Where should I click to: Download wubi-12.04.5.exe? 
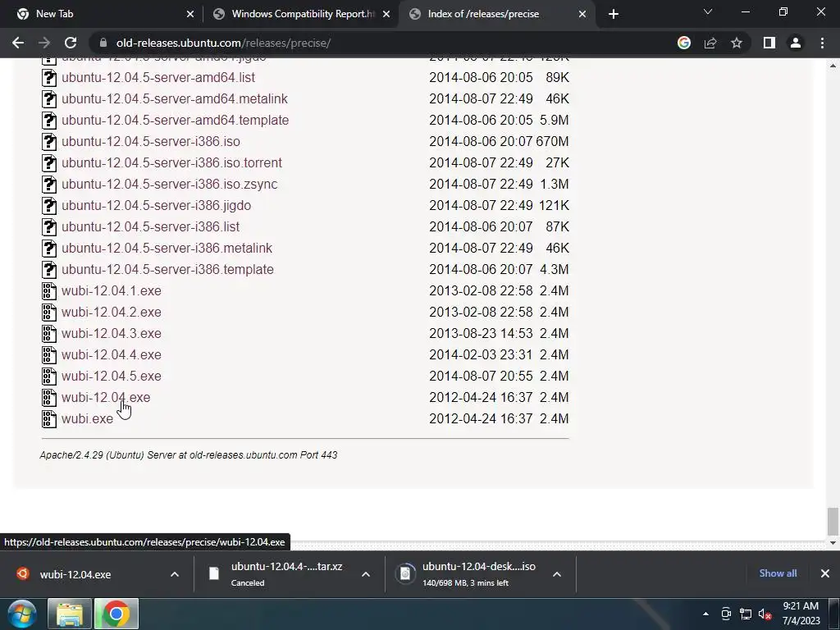(111, 376)
